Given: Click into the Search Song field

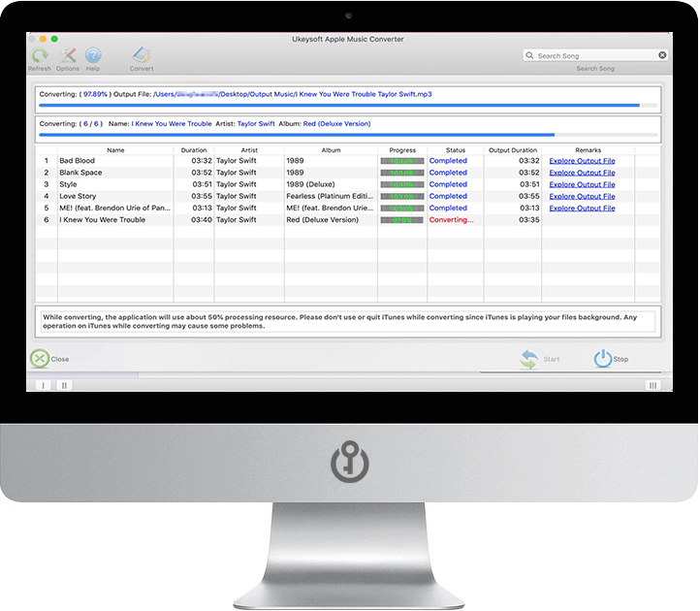Looking at the screenshot, I should (595, 55).
